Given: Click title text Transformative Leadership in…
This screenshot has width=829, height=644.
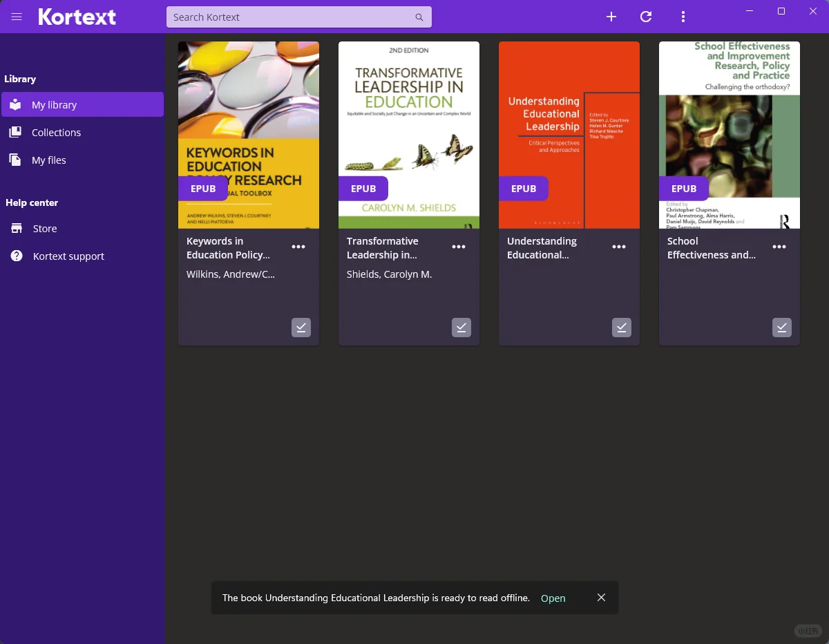Looking at the screenshot, I should pyautogui.click(x=383, y=248).
